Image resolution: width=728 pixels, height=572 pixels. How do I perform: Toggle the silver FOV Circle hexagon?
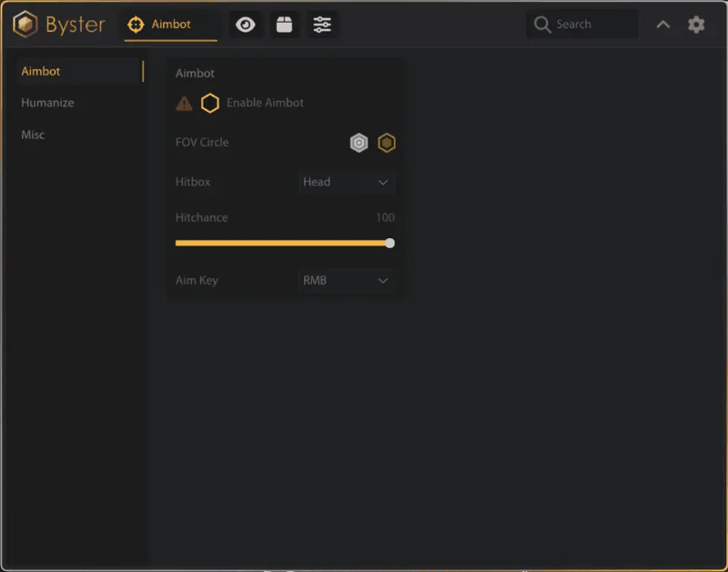point(359,143)
